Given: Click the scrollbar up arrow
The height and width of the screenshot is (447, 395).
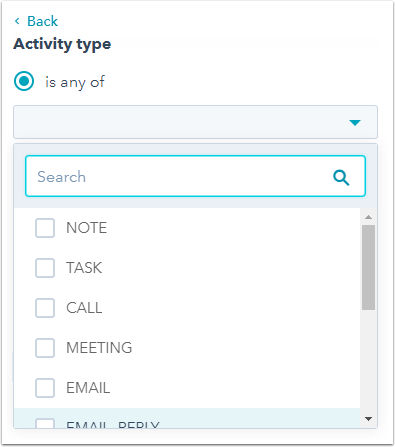Looking at the screenshot, I should point(368,217).
